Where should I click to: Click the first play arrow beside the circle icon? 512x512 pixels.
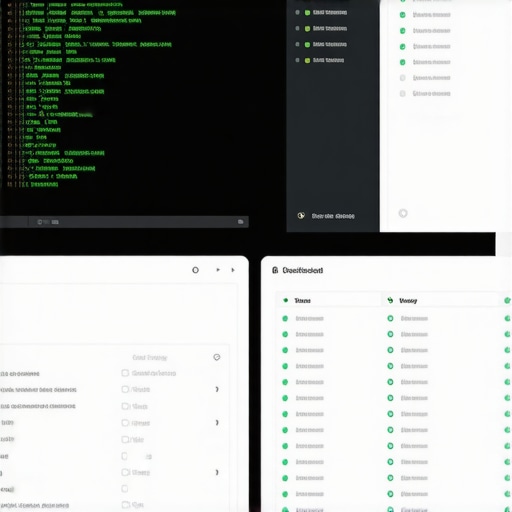(x=218, y=270)
